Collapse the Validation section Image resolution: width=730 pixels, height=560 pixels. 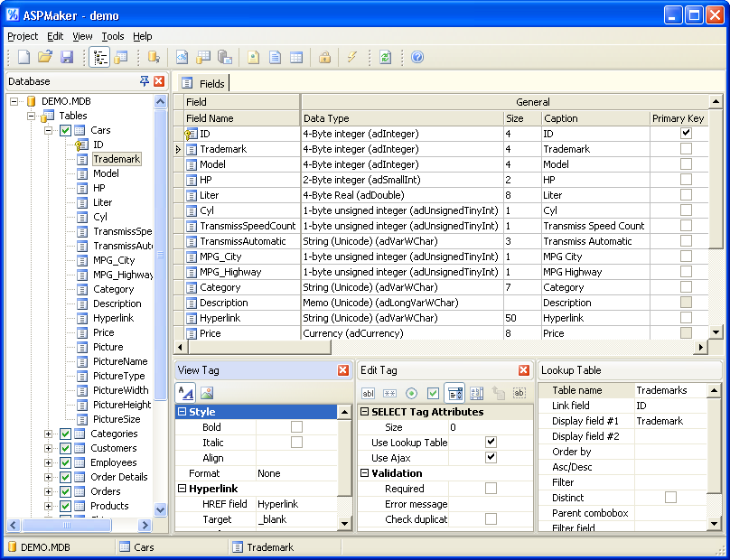(x=365, y=473)
